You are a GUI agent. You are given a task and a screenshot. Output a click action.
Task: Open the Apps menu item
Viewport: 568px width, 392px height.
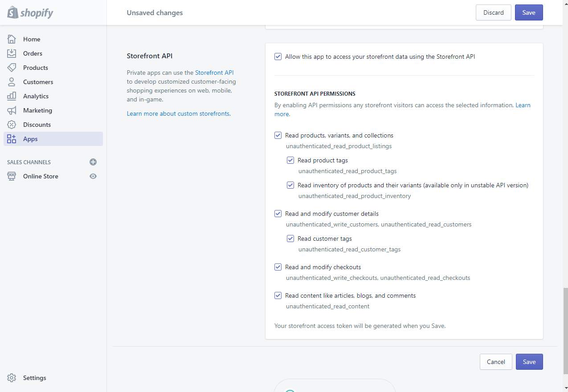point(30,139)
